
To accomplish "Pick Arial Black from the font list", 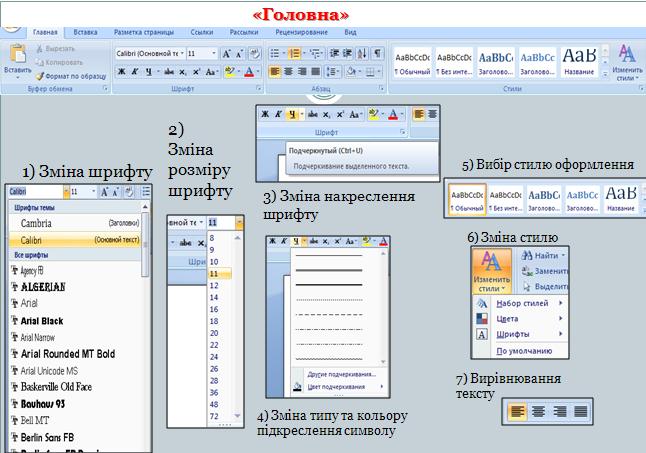I will pyautogui.click(x=42, y=321).
